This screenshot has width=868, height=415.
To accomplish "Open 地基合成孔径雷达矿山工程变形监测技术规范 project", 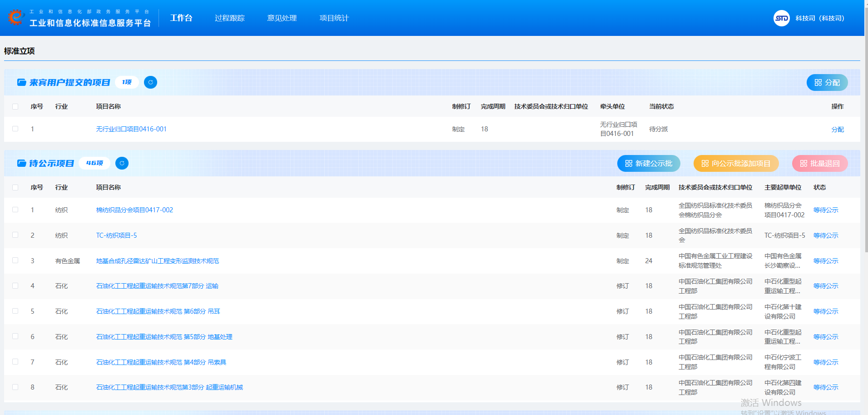I will tap(158, 261).
